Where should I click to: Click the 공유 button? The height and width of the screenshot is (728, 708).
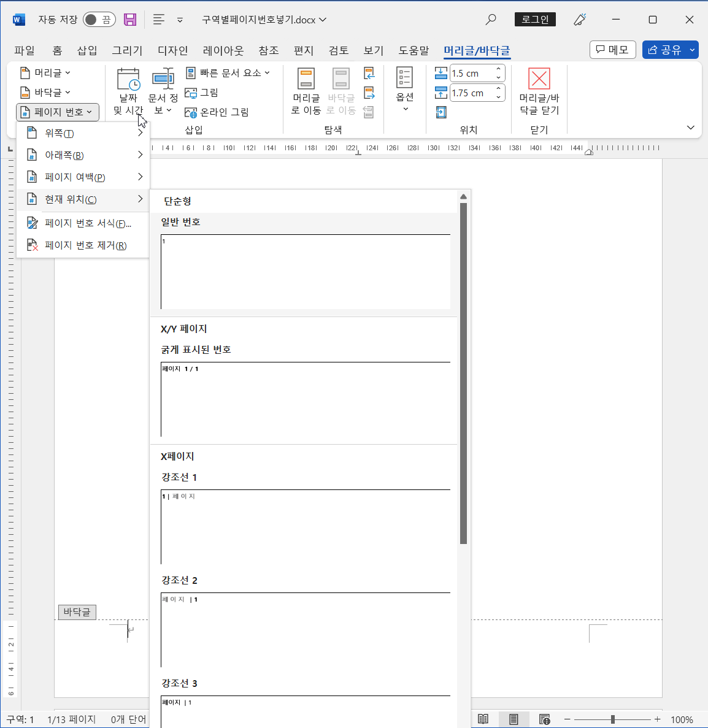point(664,50)
